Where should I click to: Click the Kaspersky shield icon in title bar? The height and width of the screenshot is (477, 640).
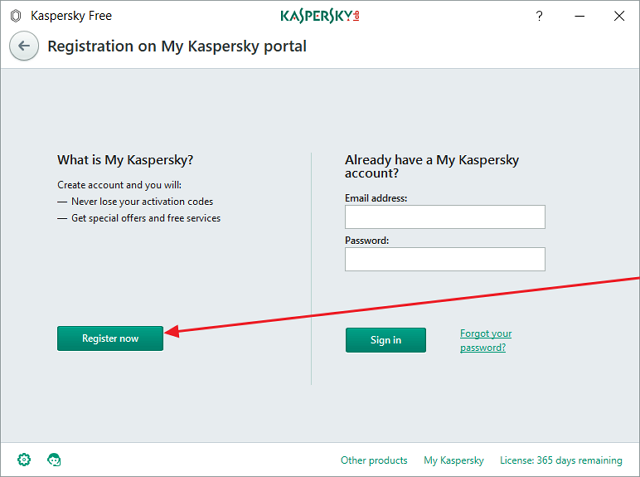pos(15,16)
